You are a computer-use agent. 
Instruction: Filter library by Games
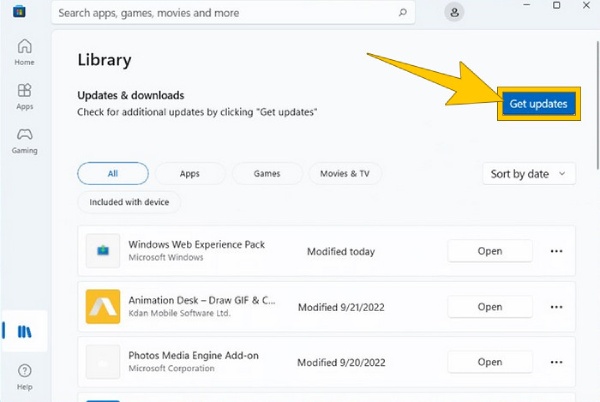(x=267, y=174)
